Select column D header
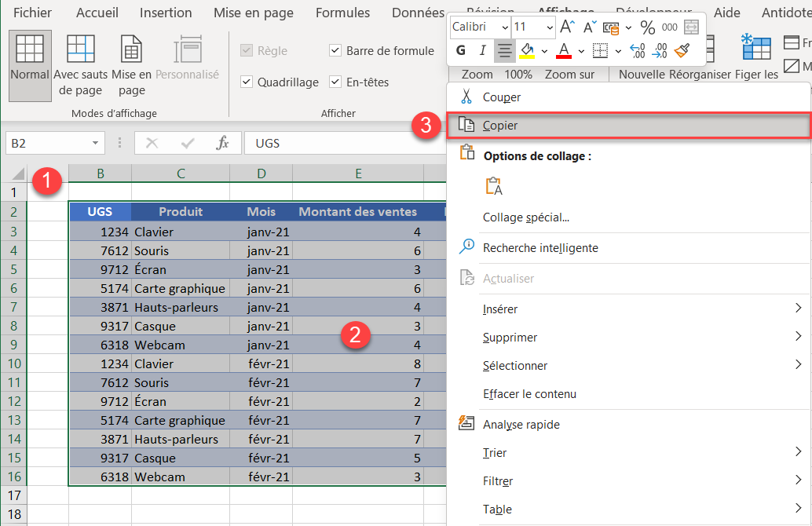Screen dimensions: 812x526 pos(261,174)
